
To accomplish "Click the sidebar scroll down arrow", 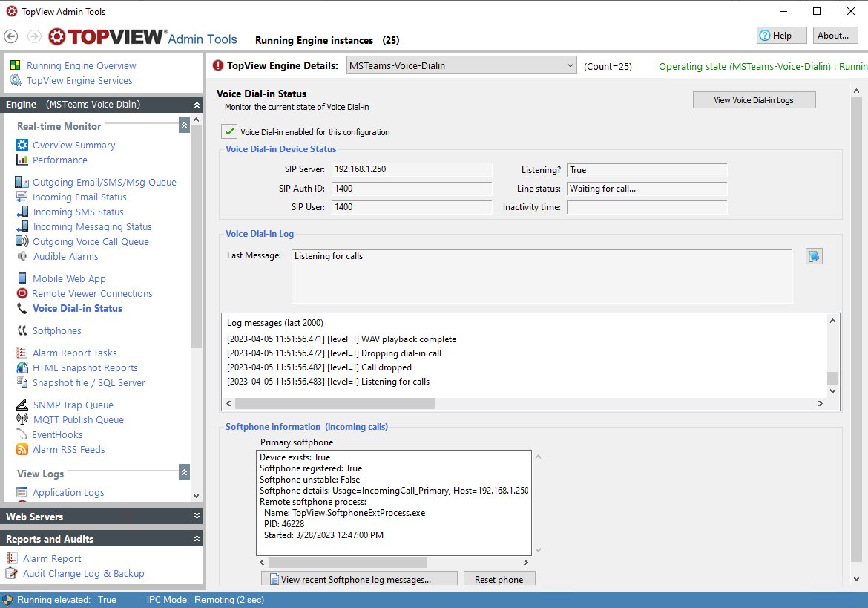I will tap(196, 496).
